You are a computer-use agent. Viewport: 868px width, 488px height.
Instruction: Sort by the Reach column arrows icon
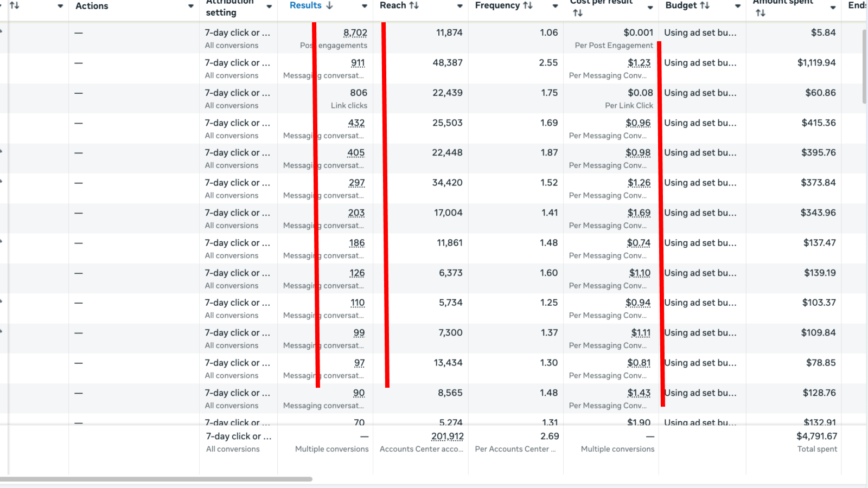[414, 5]
